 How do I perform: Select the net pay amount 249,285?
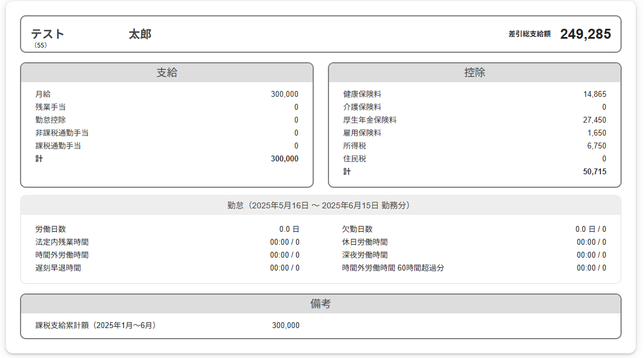click(x=585, y=34)
